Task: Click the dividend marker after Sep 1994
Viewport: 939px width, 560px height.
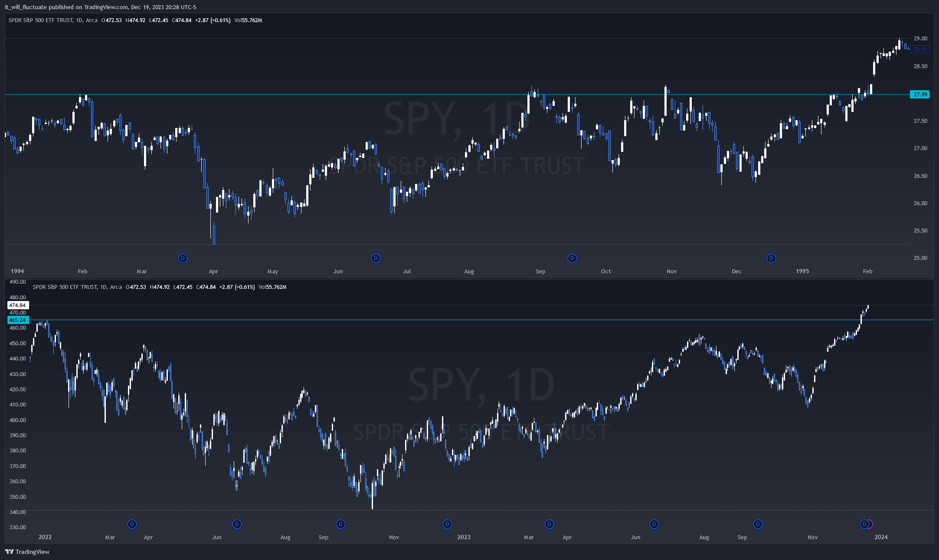Action: coord(572,258)
